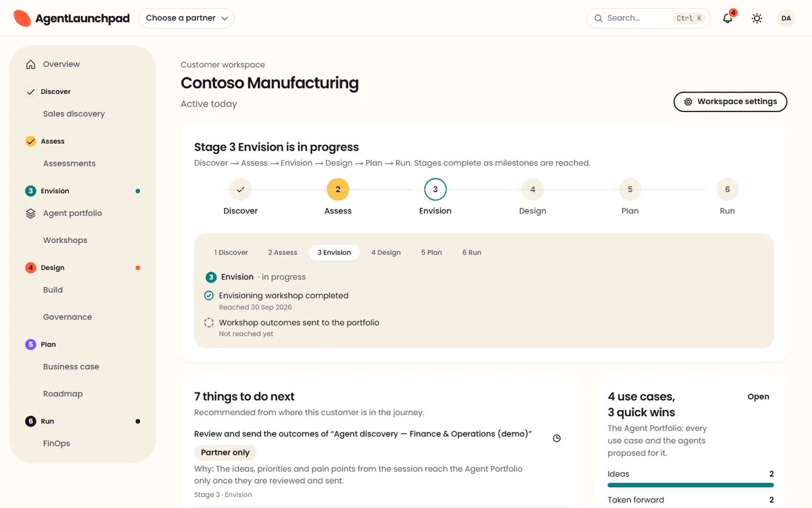The image size is (812, 508).
Task: Open the Choose a partner dropdown
Action: pyautogui.click(x=186, y=18)
